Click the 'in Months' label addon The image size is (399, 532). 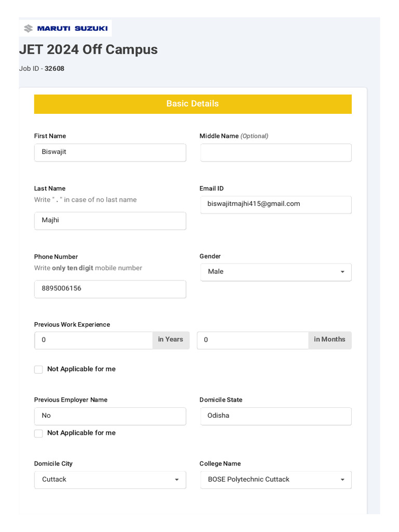330,340
